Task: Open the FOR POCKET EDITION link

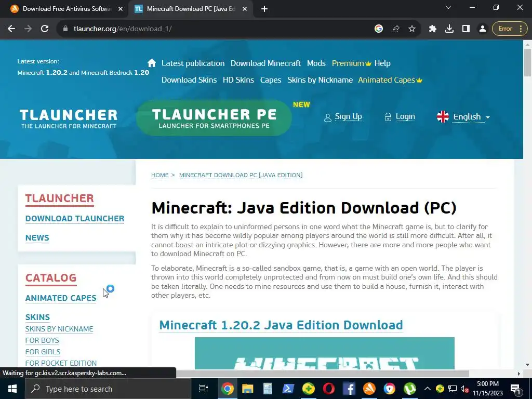Action: pos(61,363)
